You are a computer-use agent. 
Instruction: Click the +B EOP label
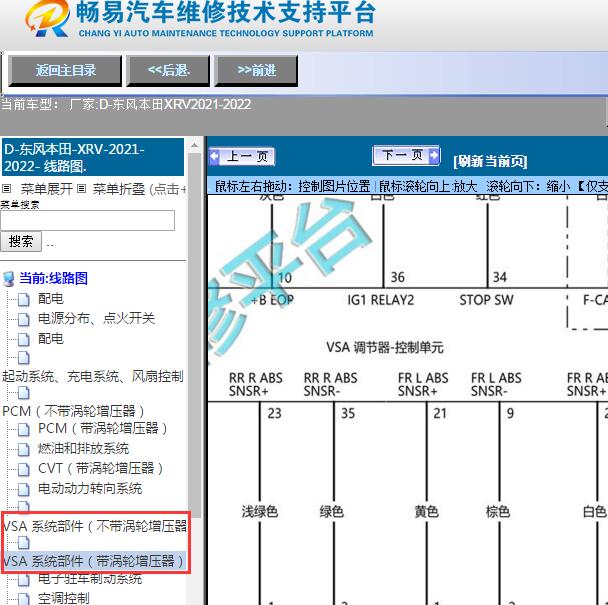click(x=273, y=300)
